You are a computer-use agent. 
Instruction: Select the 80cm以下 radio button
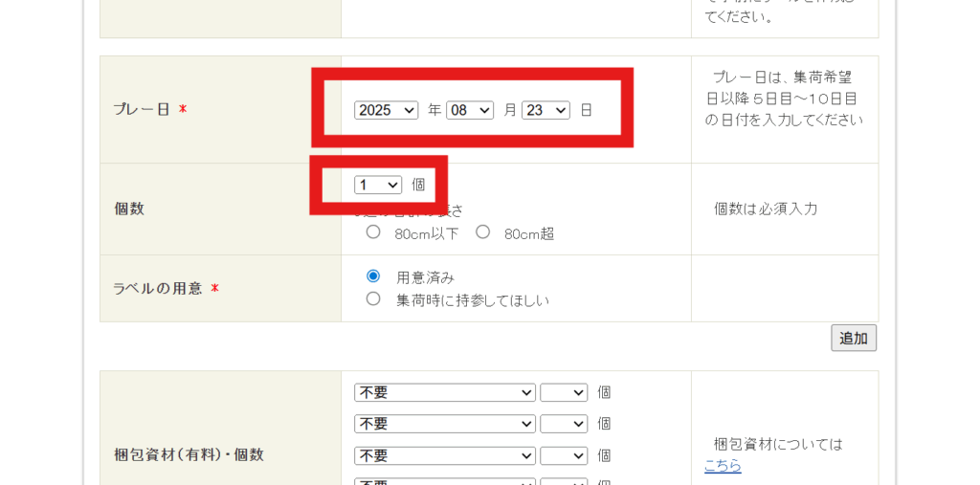pos(373,231)
